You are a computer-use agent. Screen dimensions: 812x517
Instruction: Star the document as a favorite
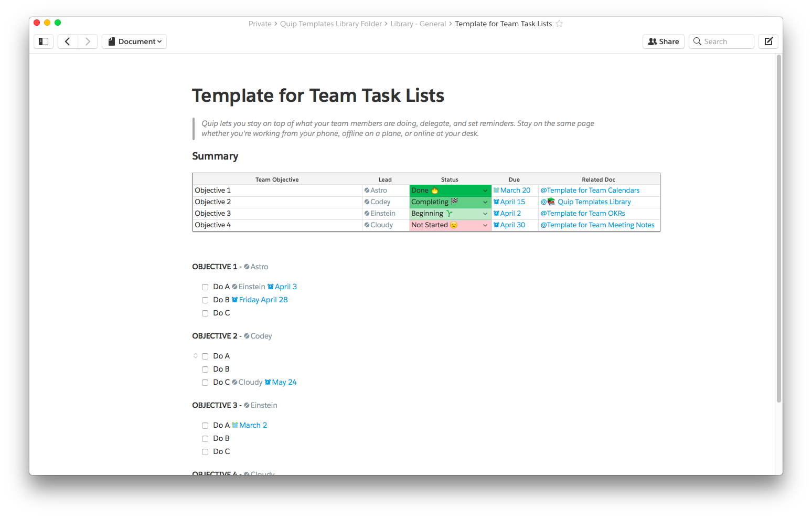[x=559, y=24]
